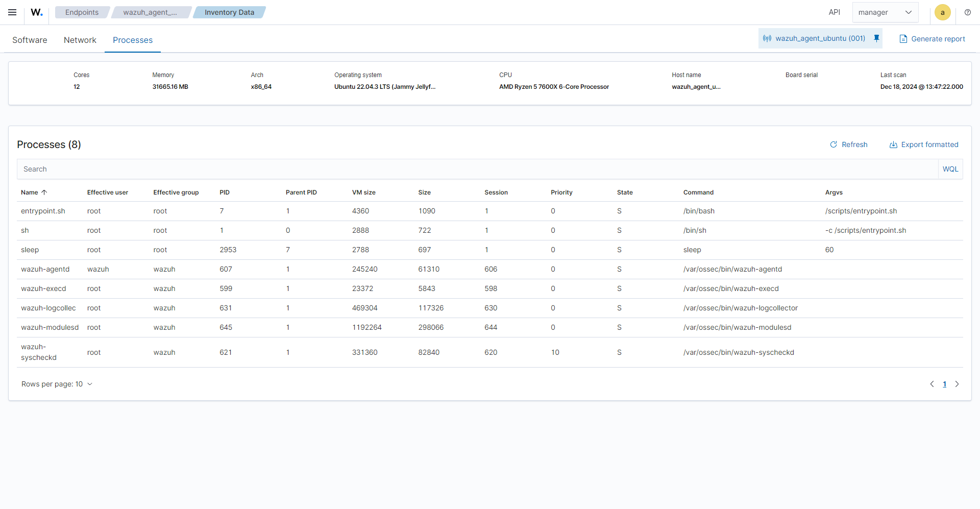Unpin the wazuh_agent_ubuntu agent
980x509 pixels.
tap(876, 38)
